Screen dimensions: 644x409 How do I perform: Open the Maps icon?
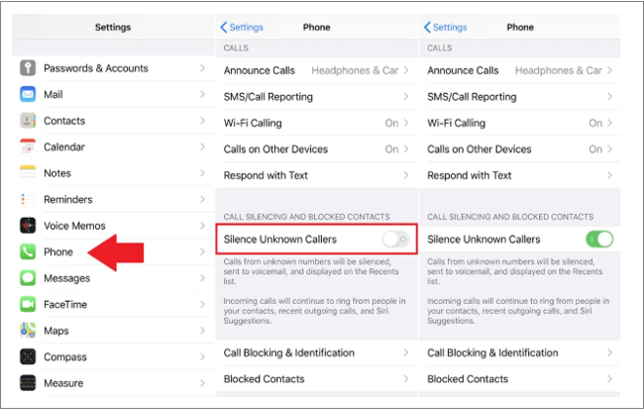28,331
